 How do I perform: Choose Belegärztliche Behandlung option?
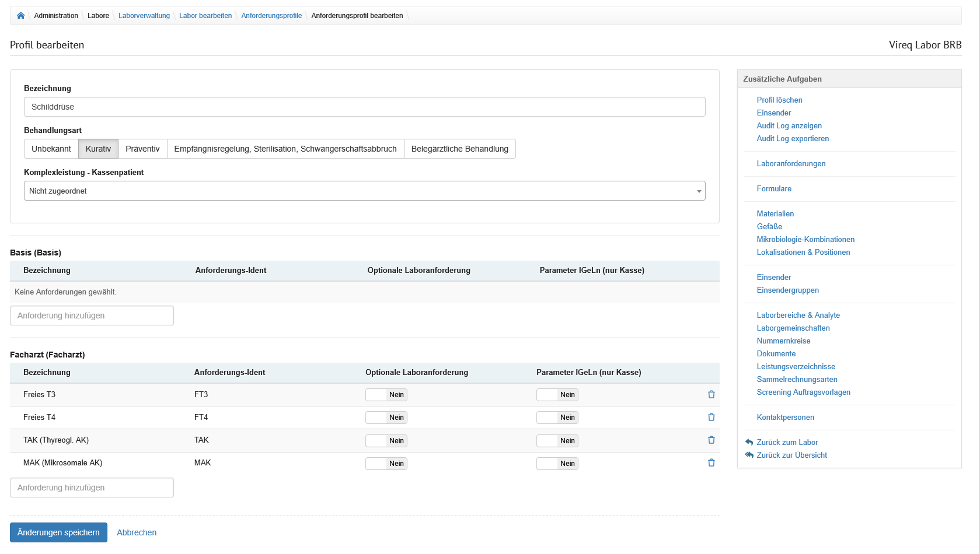459,149
